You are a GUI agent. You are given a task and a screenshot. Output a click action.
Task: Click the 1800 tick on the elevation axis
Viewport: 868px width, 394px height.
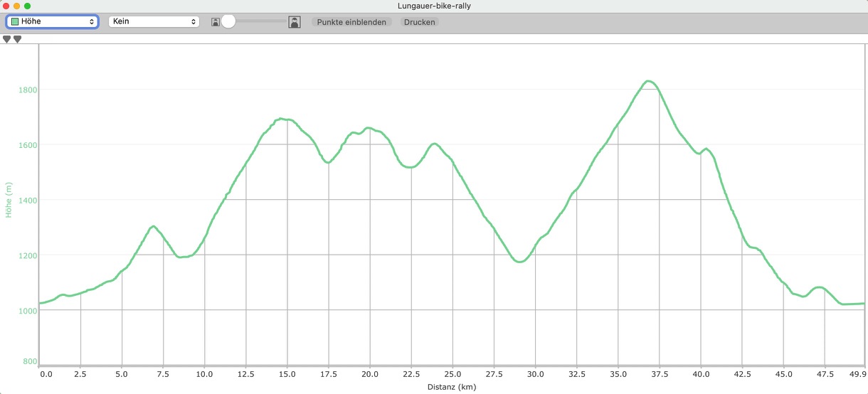tap(28, 90)
